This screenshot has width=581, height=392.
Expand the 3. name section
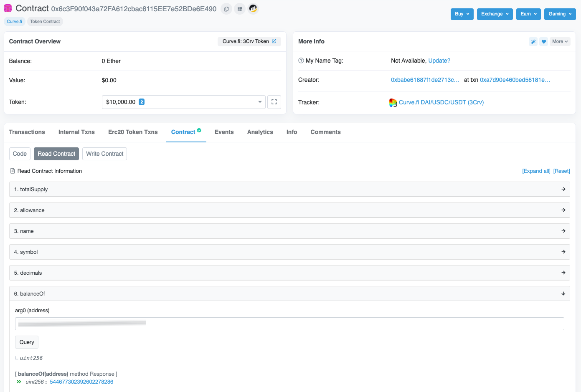pyautogui.click(x=289, y=231)
